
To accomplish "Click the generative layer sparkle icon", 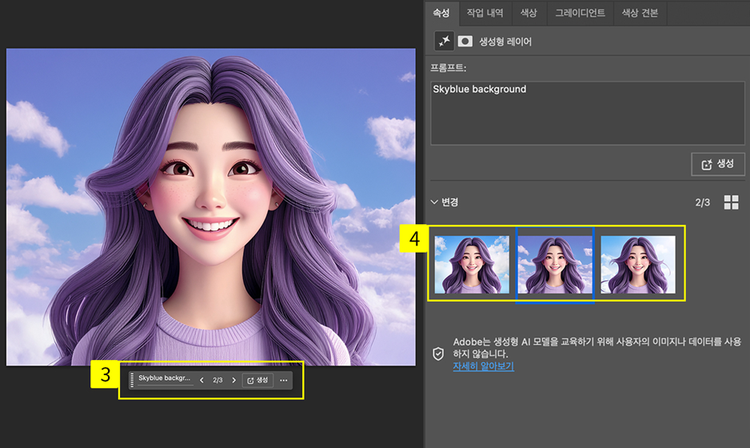I will [x=444, y=41].
